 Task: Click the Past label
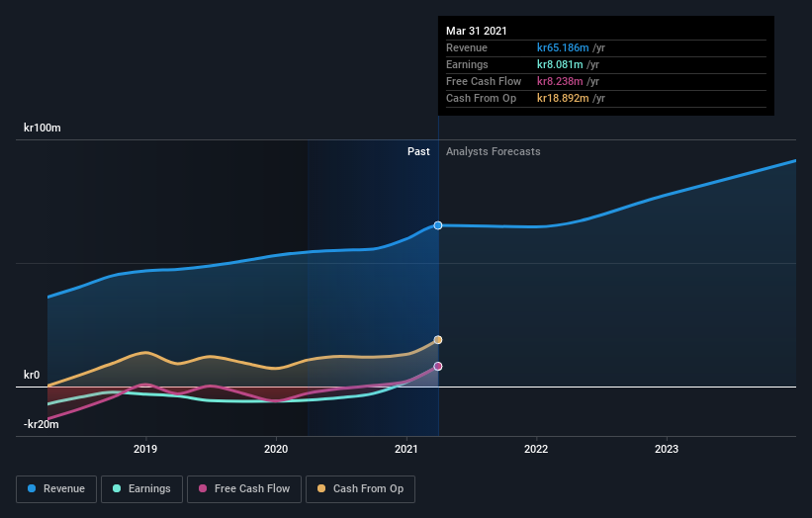[418, 151]
